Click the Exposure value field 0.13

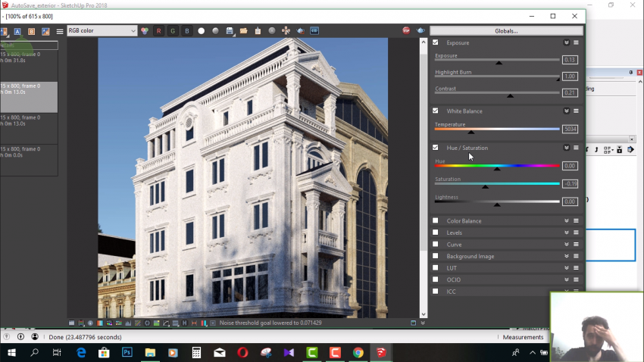coord(570,60)
